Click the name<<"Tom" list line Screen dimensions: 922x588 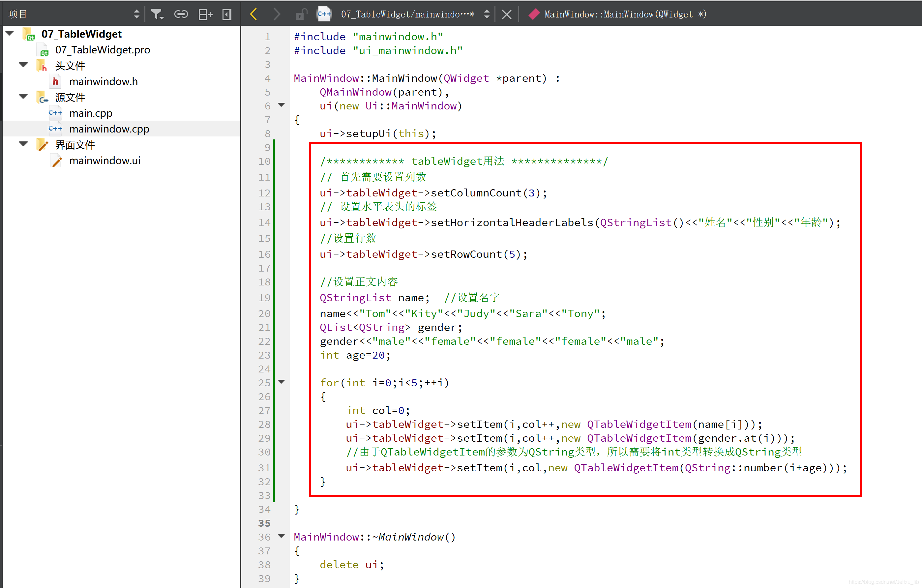click(463, 314)
